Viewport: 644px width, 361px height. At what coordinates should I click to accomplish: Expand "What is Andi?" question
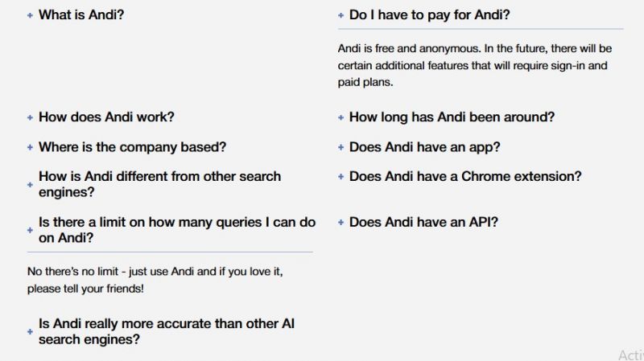pos(81,14)
